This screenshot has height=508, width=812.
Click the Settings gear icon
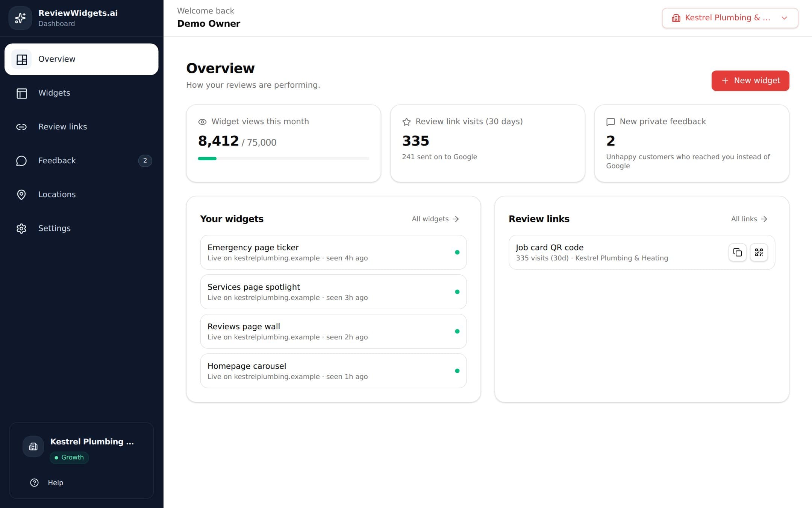21,228
